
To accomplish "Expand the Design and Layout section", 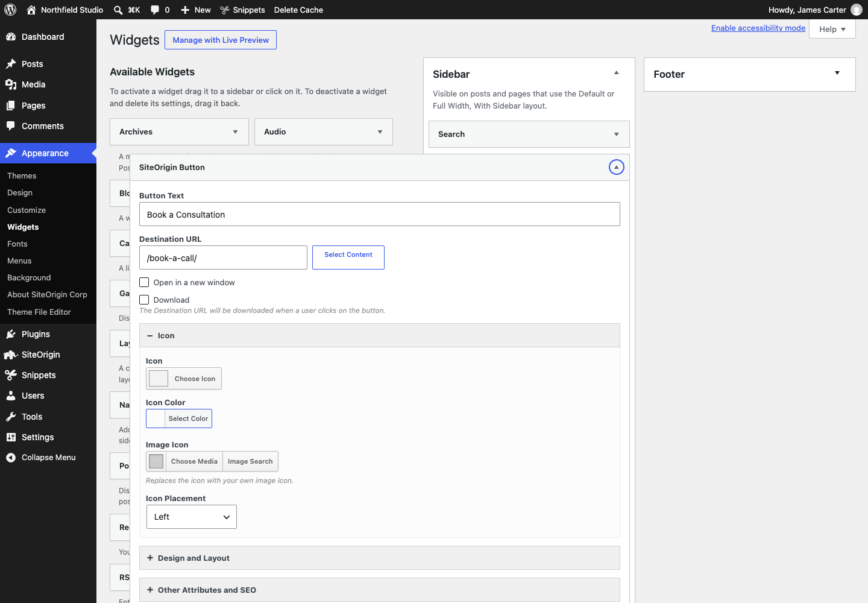I will (380, 558).
